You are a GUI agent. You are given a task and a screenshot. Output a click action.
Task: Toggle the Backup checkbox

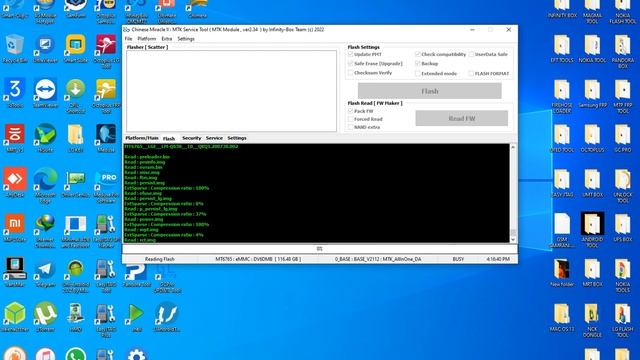(418, 63)
